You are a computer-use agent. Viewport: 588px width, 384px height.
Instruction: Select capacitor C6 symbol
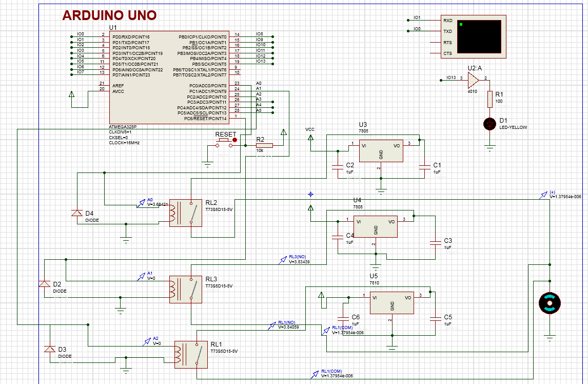(343, 319)
